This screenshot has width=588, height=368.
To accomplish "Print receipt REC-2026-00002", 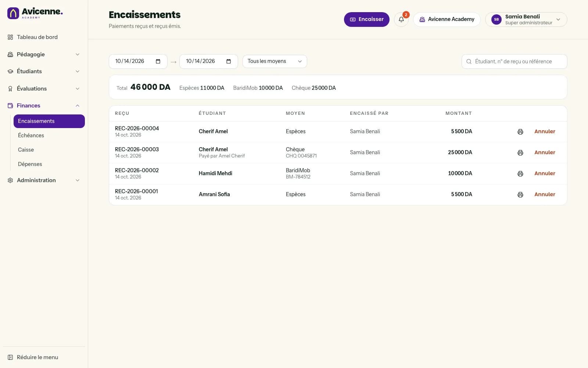I will [520, 174].
